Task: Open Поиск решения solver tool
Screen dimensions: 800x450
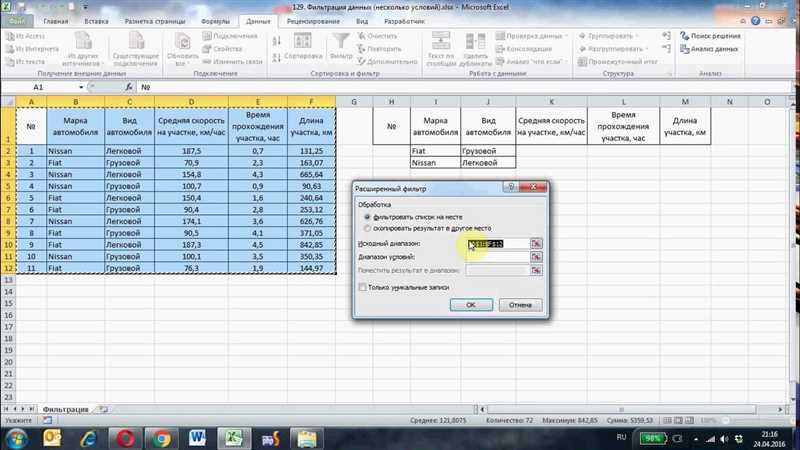Action: coord(711,36)
